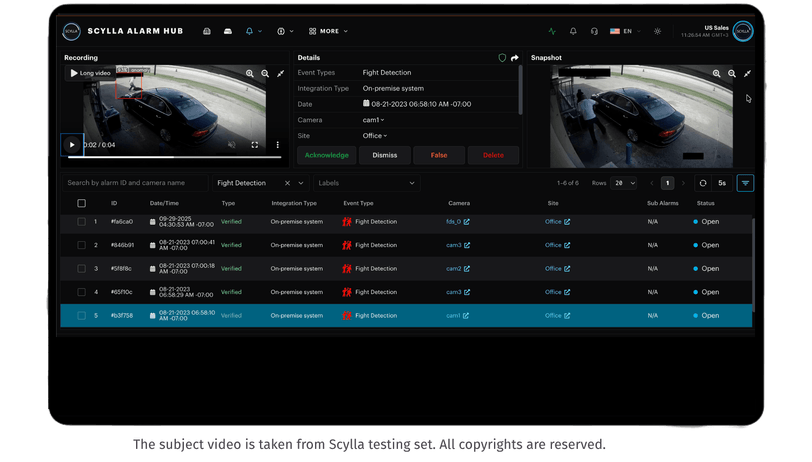The image size is (812, 462).
Task: Expand the Fight Detection event type dropdown
Action: pos(301,183)
